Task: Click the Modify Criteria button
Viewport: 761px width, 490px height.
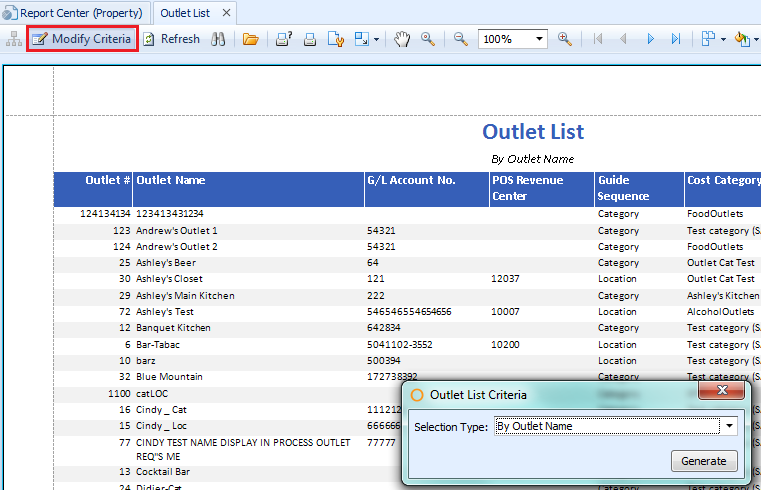Action: (81, 39)
